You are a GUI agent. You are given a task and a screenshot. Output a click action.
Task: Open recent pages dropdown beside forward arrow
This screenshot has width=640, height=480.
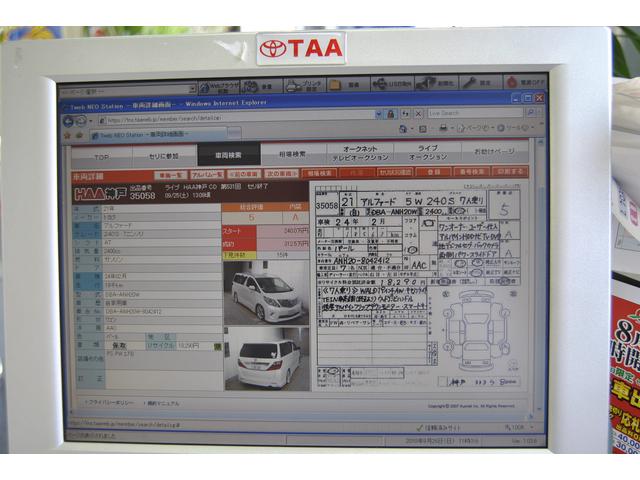(x=91, y=121)
